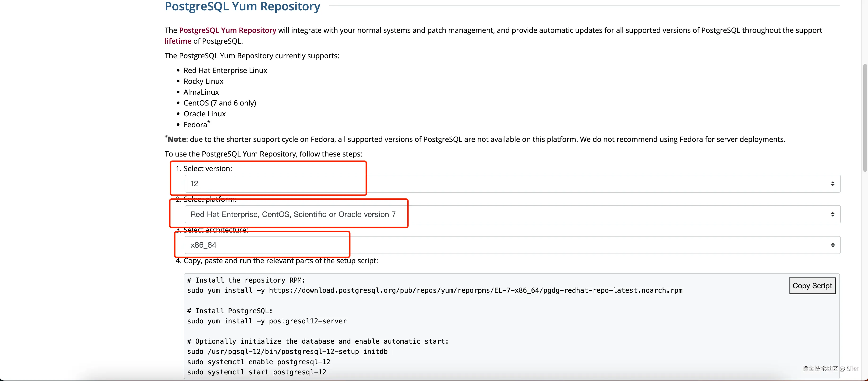Click the 'postgresql12-server' install command line

tap(267, 321)
